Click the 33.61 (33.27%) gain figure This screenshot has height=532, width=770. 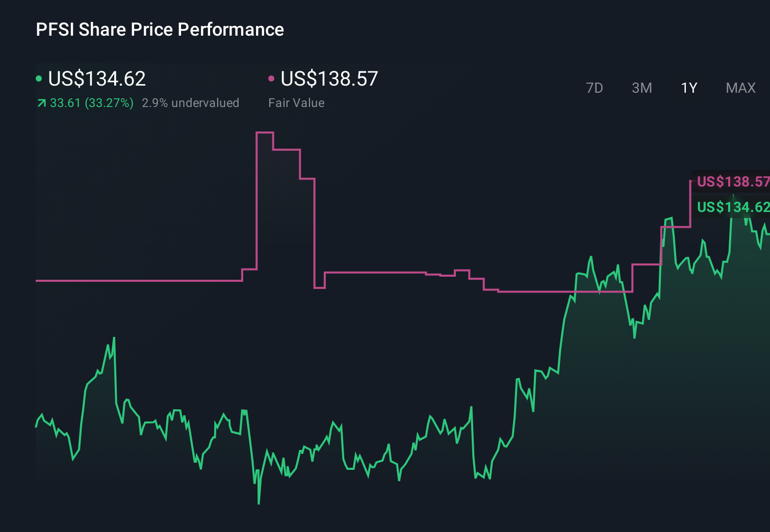click(92, 102)
